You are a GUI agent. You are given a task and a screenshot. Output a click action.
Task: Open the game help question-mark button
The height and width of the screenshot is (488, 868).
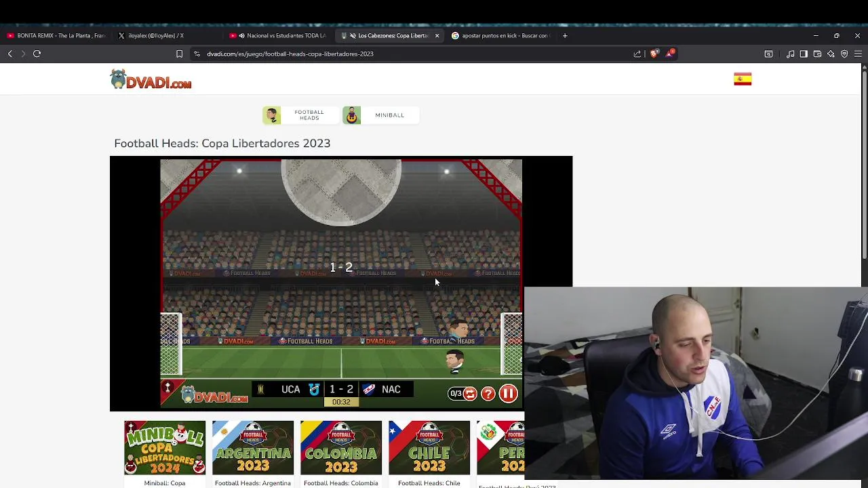488,394
